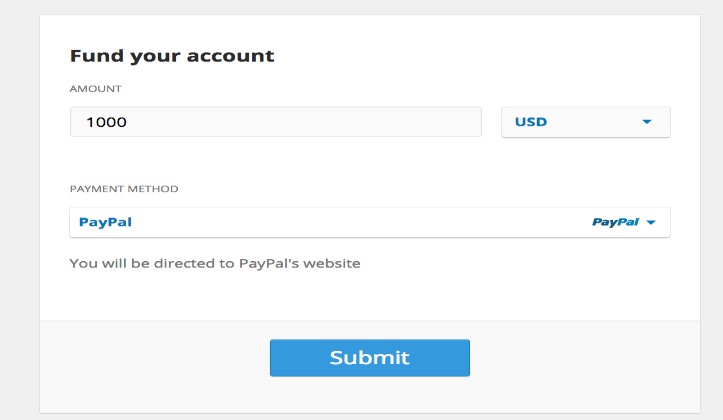Select the bold PayPal text in dropdown
The width and height of the screenshot is (723, 420).
pyautogui.click(x=106, y=222)
